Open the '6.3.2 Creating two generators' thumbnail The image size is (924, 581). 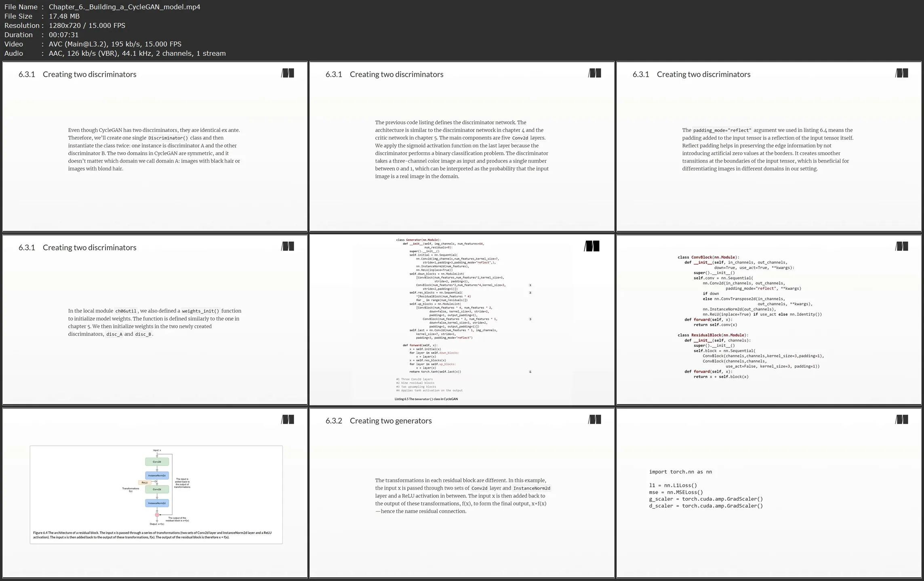click(x=462, y=493)
